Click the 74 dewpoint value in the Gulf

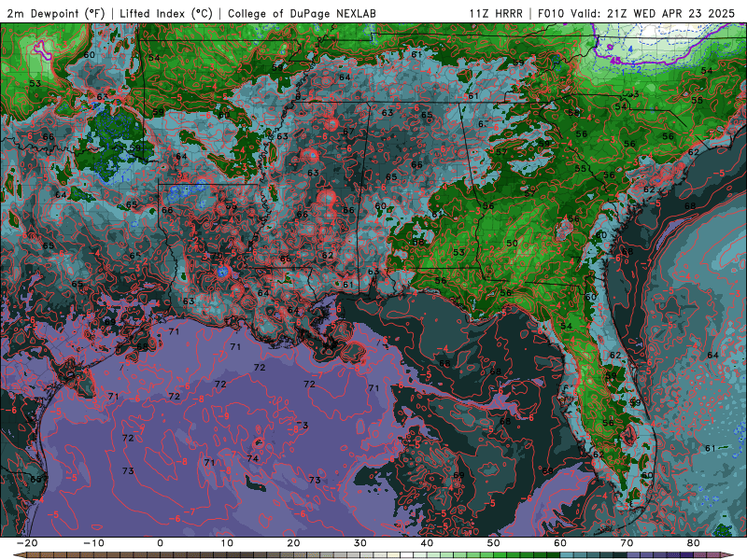252,458
